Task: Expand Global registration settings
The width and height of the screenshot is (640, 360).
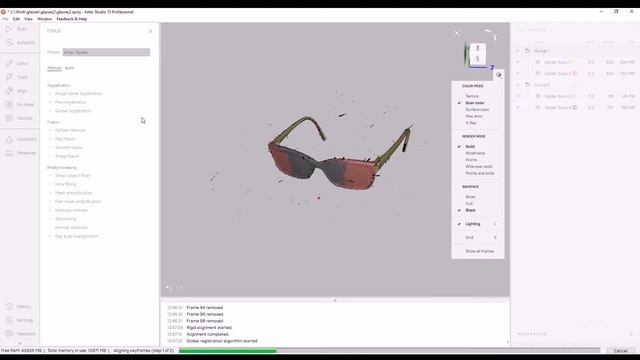Action: pos(50,111)
